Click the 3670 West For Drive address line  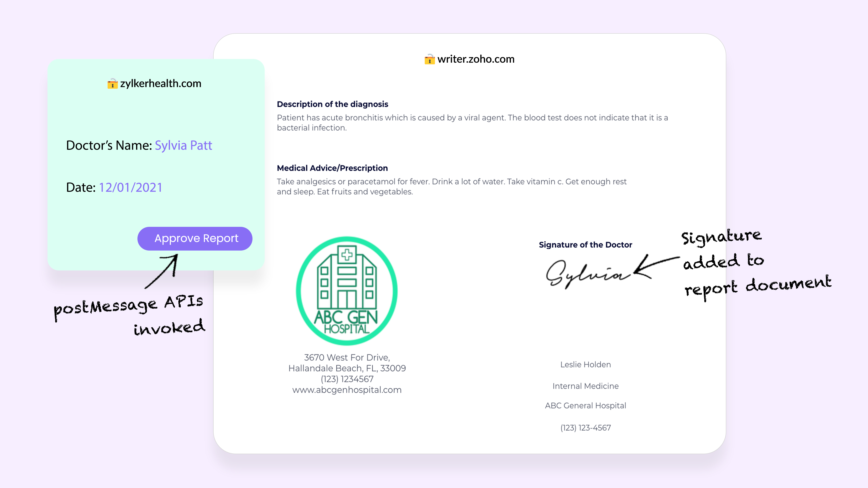[347, 357]
